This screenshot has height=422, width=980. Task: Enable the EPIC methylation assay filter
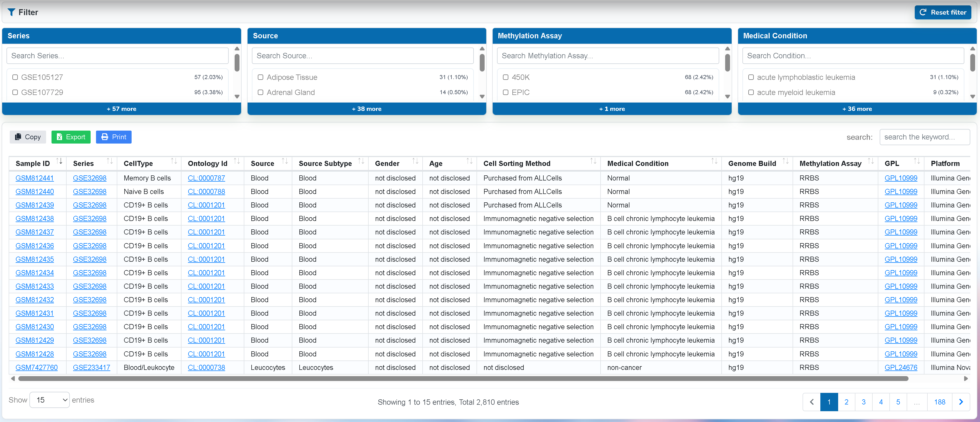point(506,93)
